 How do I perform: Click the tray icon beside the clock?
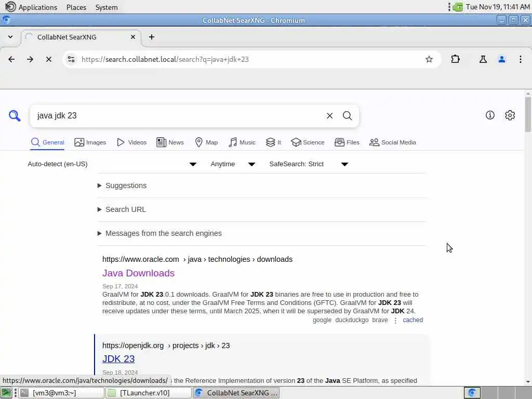pos(458,7)
